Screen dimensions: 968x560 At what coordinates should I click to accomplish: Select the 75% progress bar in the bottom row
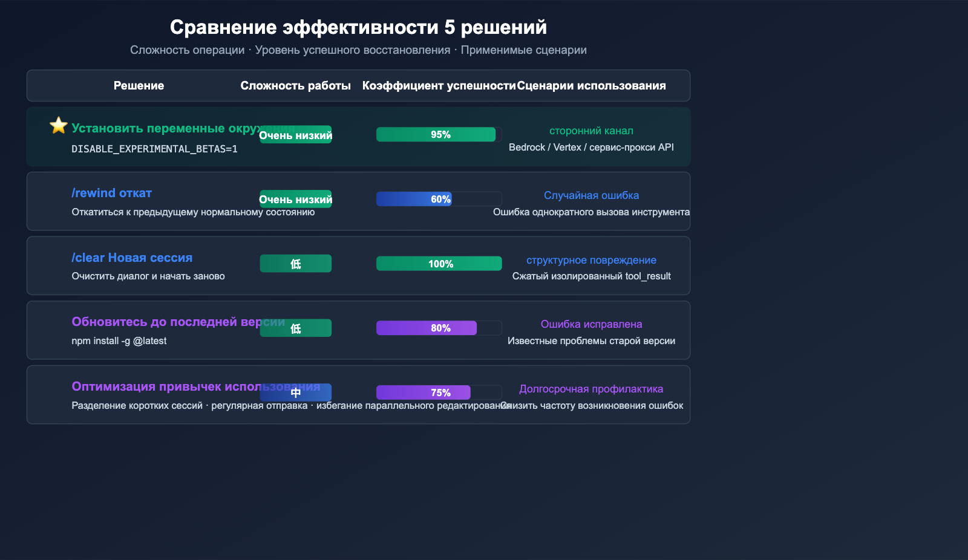coord(423,392)
